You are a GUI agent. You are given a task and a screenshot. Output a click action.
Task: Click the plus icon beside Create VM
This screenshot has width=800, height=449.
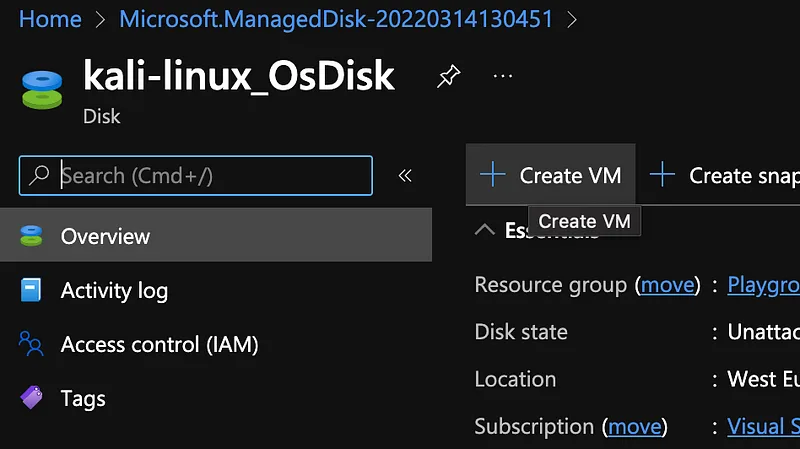coord(492,174)
